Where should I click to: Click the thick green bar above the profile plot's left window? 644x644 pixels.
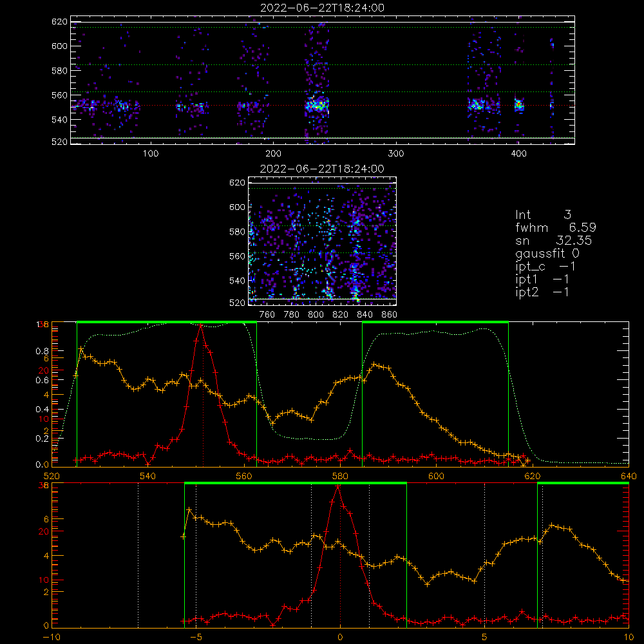coord(167,322)
